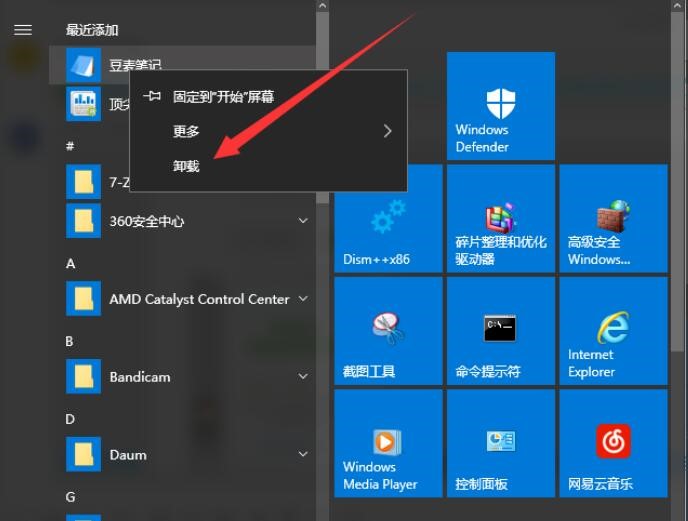Image resolution: width=688 pixels, height=521 pixels.
Task: Choose 卸载 in the context menu
Action: (269, 166)
